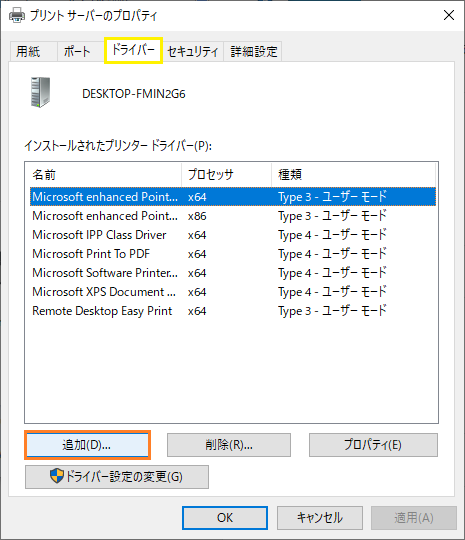Image resolution: width=465 pixels, height=540 pixels.
Task: Sort list by プロセッサ column header
Action: click(x=227, y=175)
